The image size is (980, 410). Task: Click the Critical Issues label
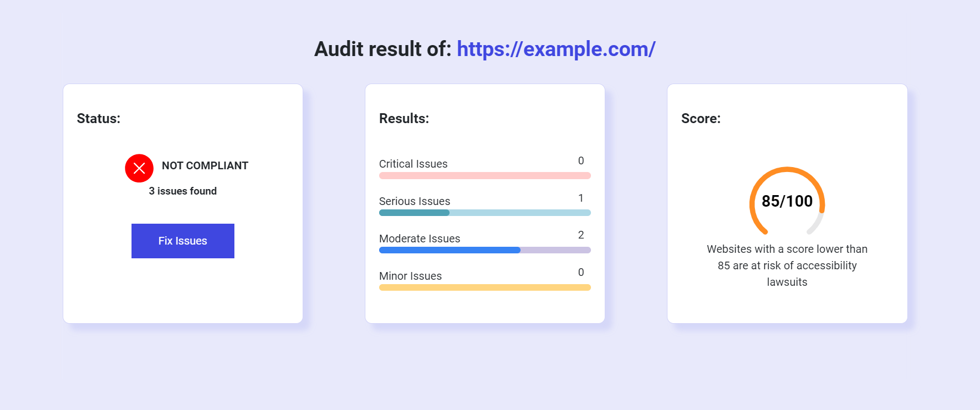[x=413, y=164]
